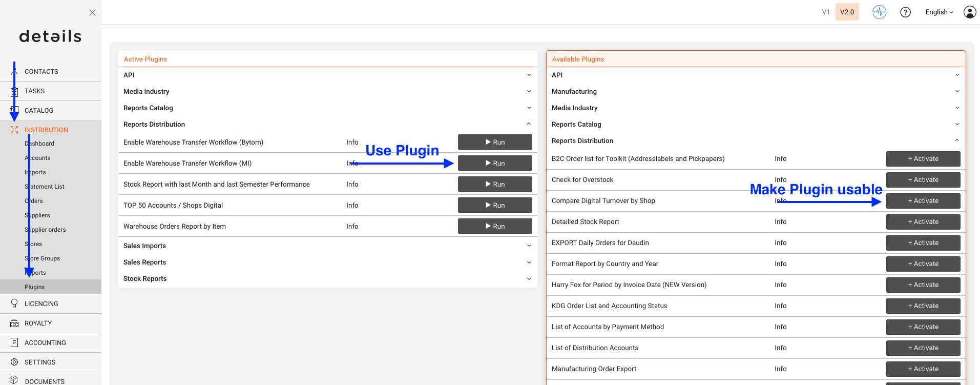Viewport: 980px width, 385px height.
Task: Open the English language dropdown
Action: tap(939, 12)
